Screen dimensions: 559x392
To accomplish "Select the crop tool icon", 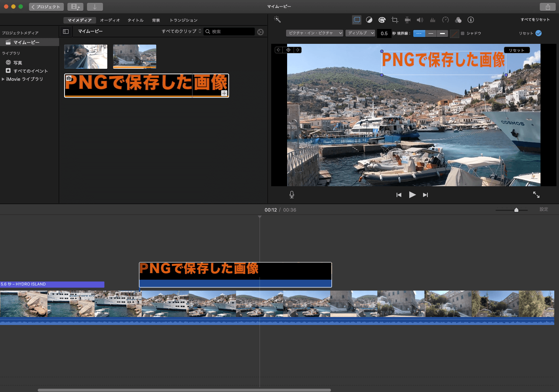I will click(x=395, y=20).
